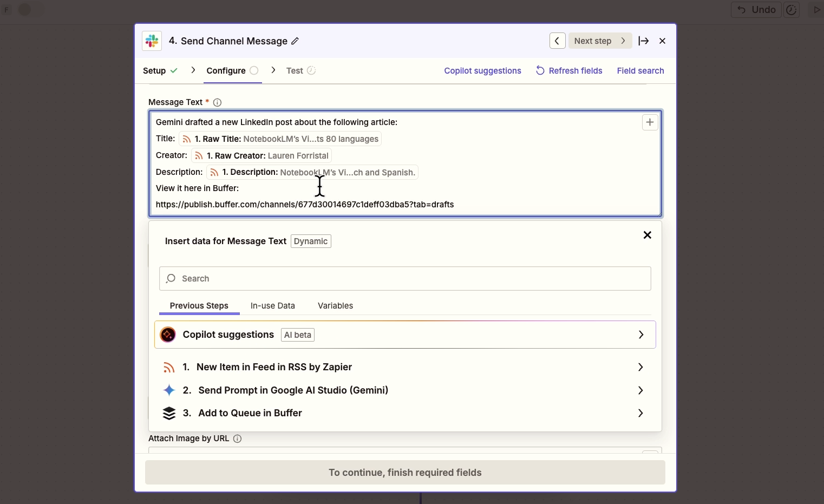Screen dimensions: 824x504
Task: Click the Refresh fields button
Action: [569, 70]
